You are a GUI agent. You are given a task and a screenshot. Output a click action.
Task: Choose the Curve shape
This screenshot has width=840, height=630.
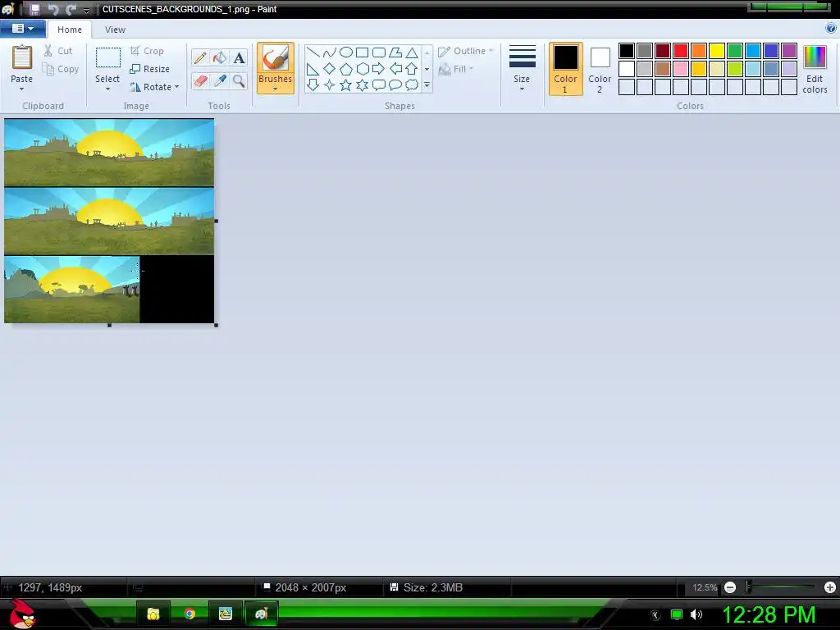(330, 52)
